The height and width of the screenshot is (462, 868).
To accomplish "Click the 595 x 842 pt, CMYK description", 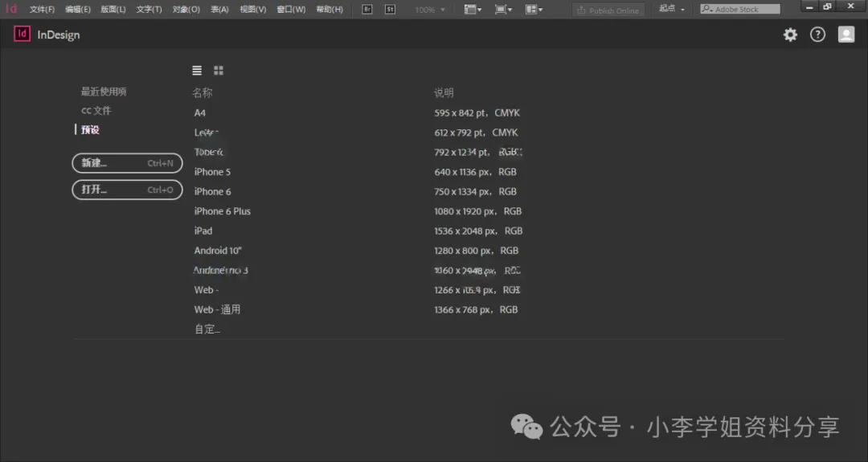I will [477, 112].
